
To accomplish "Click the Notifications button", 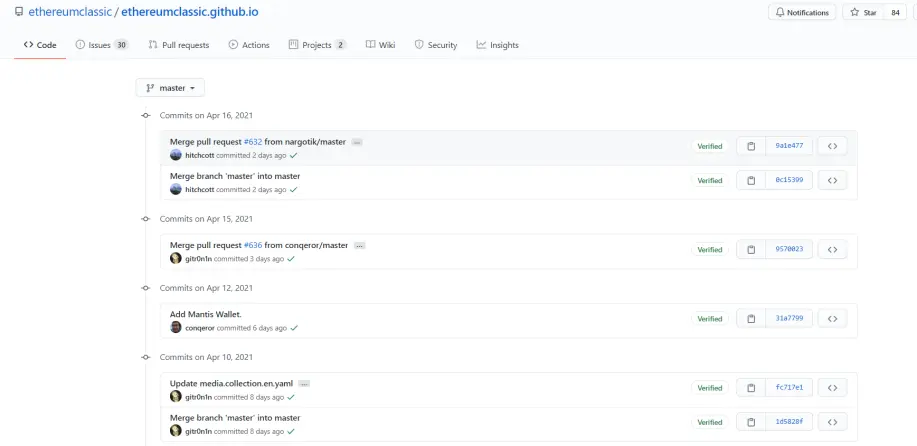I will (802, 12).
